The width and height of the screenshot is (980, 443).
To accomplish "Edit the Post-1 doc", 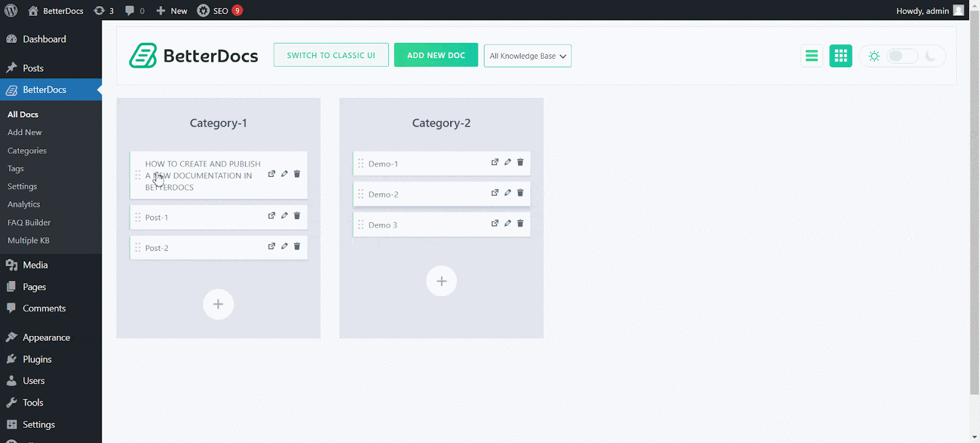I will [284, 215].
